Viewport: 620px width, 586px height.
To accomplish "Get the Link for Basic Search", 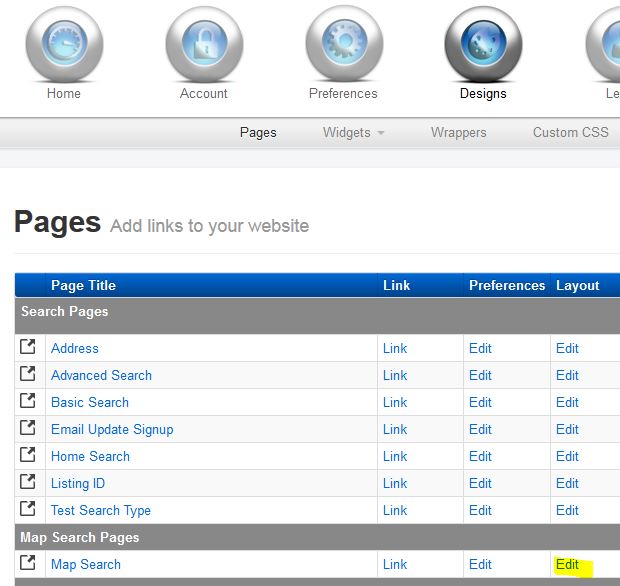I will pyautogui.click(x=395, y=403).
